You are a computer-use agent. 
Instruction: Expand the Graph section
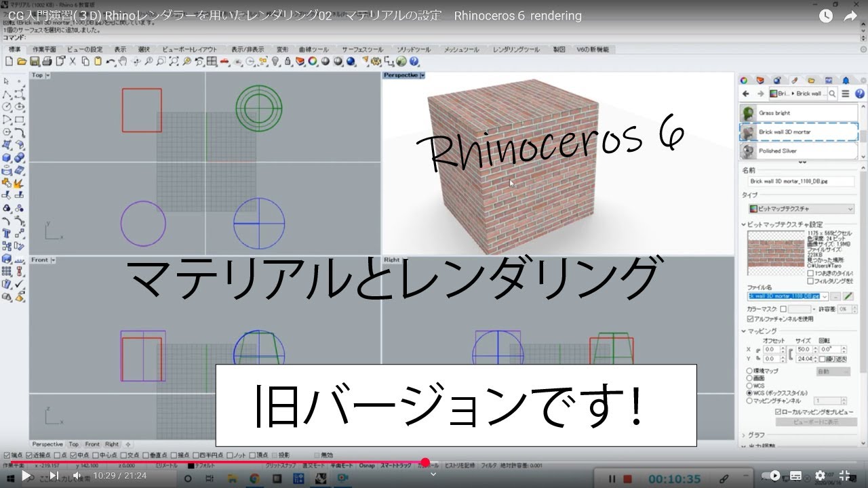744,435
